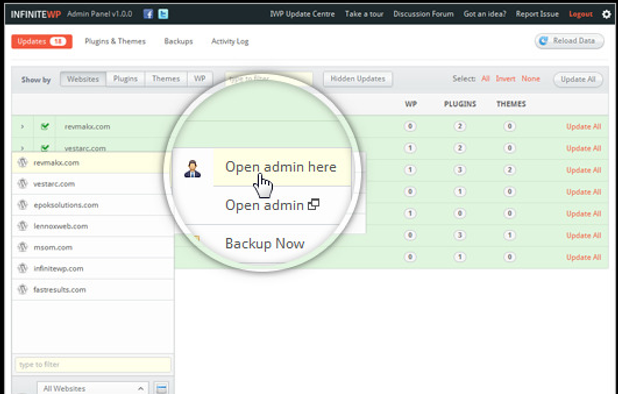
Task: Click WordPress icon beside lennoxweb.com
Action: pyautogui.click(x=22, y=226)
